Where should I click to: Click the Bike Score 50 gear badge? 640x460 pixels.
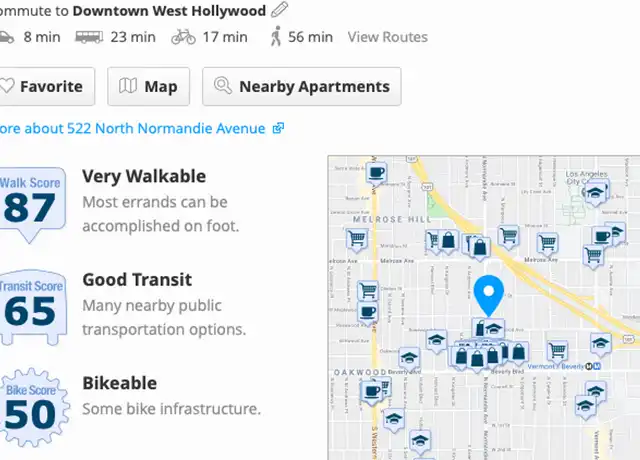32,407
